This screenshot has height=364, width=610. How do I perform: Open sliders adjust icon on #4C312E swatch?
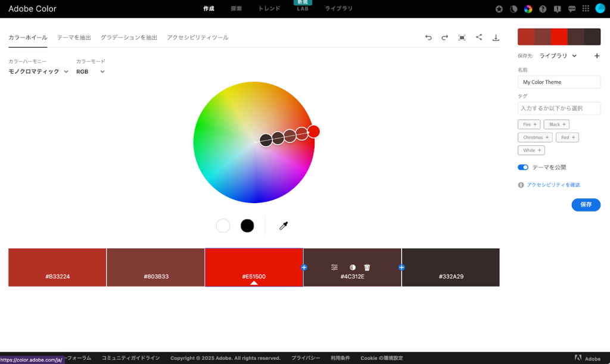(334, 267)
